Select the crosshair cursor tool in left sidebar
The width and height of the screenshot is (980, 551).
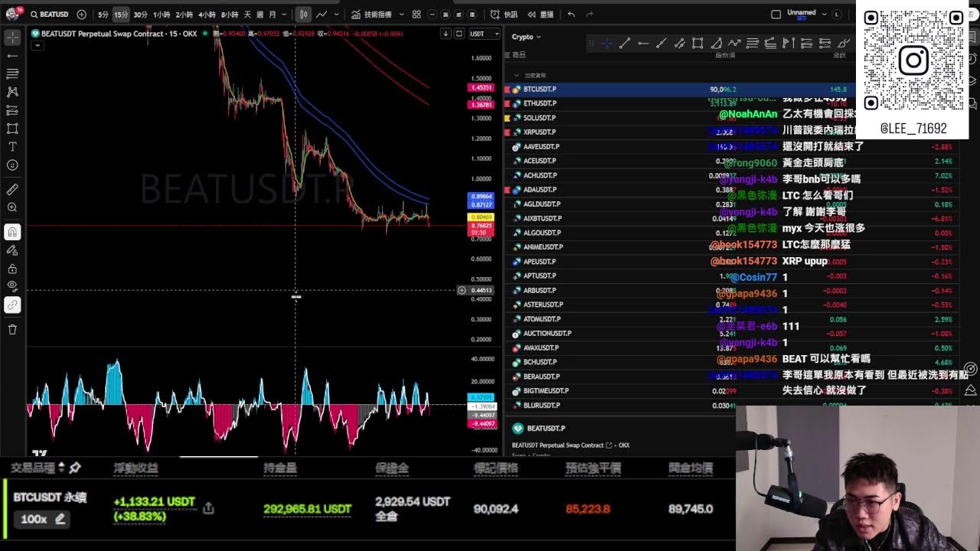pyautogui.click(x=12, y=37)
